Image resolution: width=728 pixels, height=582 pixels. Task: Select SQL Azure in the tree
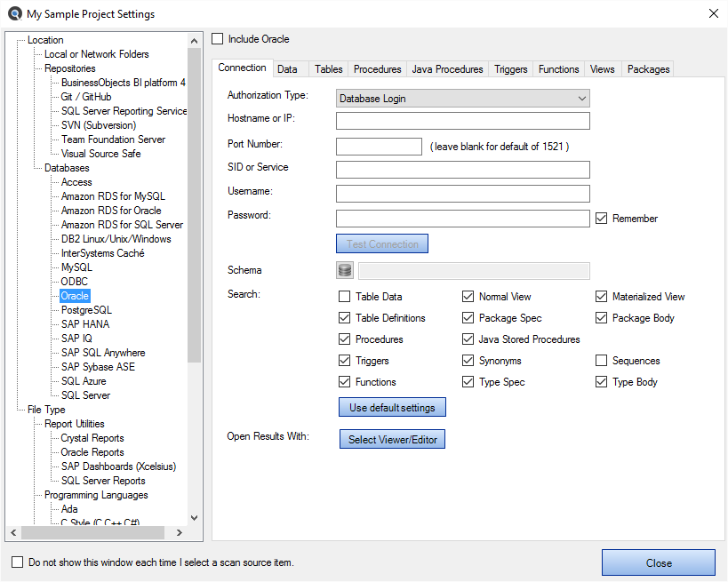(x=84, y=381)
